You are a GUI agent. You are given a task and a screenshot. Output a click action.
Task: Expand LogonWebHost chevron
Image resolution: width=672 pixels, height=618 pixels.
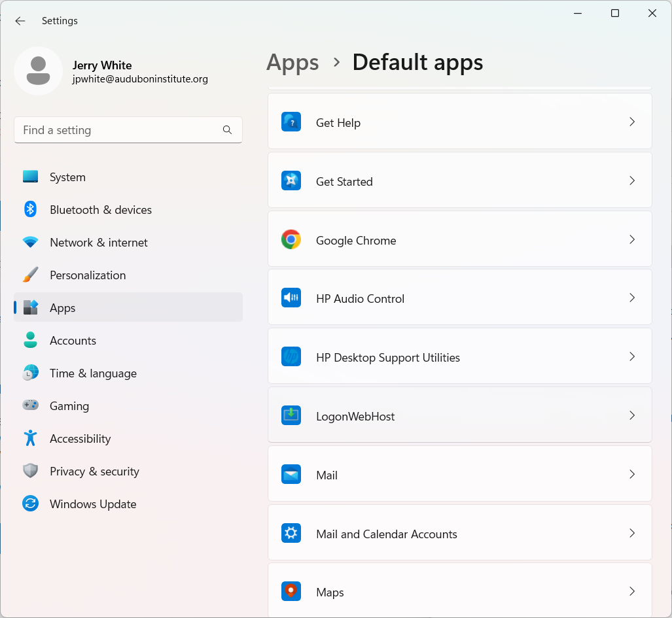pyautogui.click(x=632, y=415)
